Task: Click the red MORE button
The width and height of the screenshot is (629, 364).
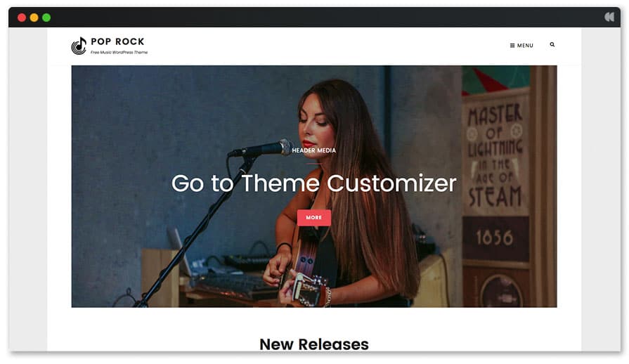Action: (313, 218)
